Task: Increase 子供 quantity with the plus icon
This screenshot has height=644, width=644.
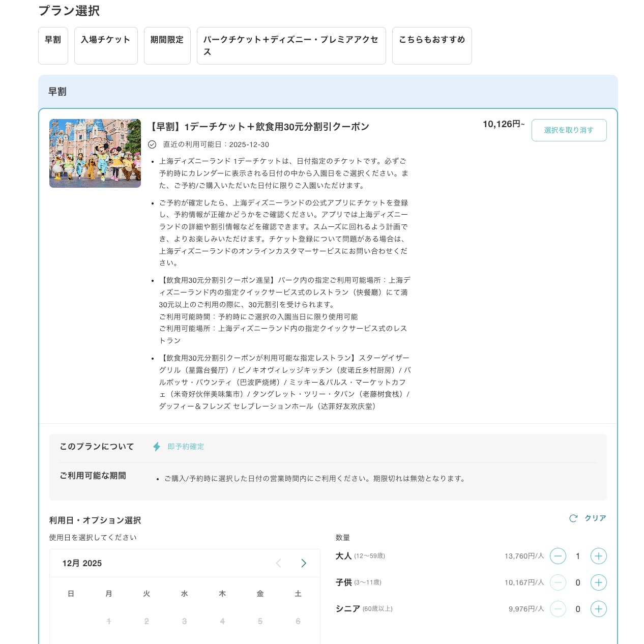Action: 599,582
